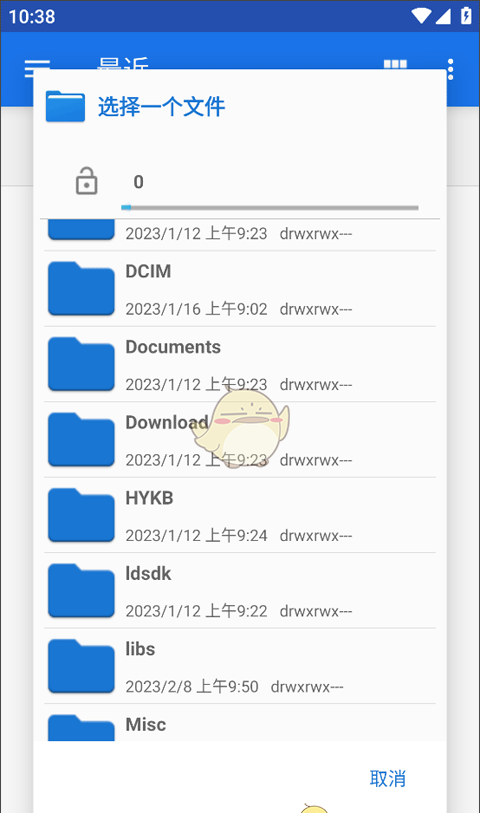Open the Misc folder
This screenshot has width=480, height=813.
pos(240,723)
